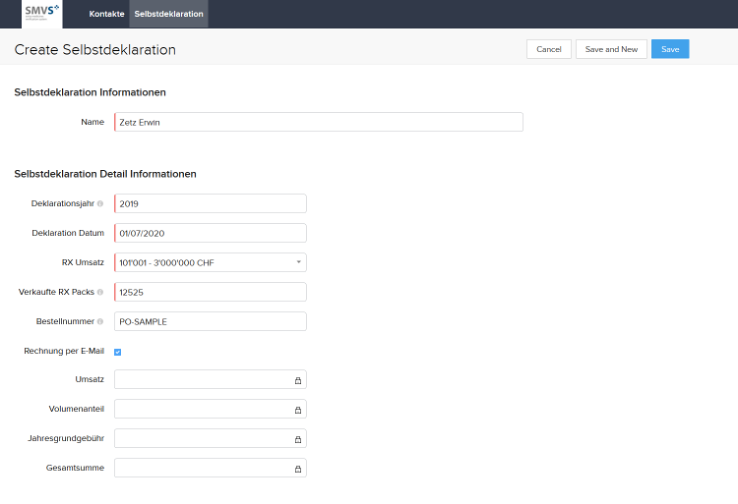Screen dimensions: 738x504
Task: Click the Deklarationsjahr field showing 2019
Action: pyautogui.click(x=210, y=203)
